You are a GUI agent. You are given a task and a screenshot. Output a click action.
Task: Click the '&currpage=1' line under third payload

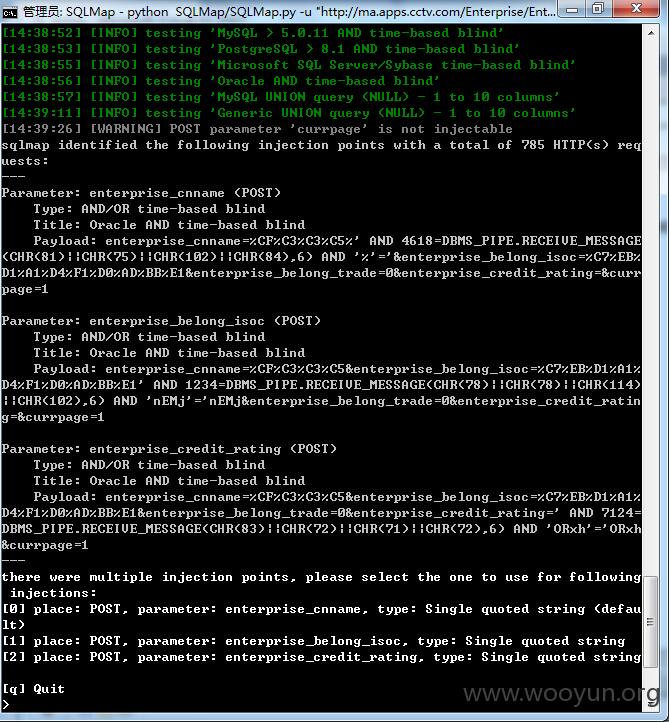[x=45, y=545]
